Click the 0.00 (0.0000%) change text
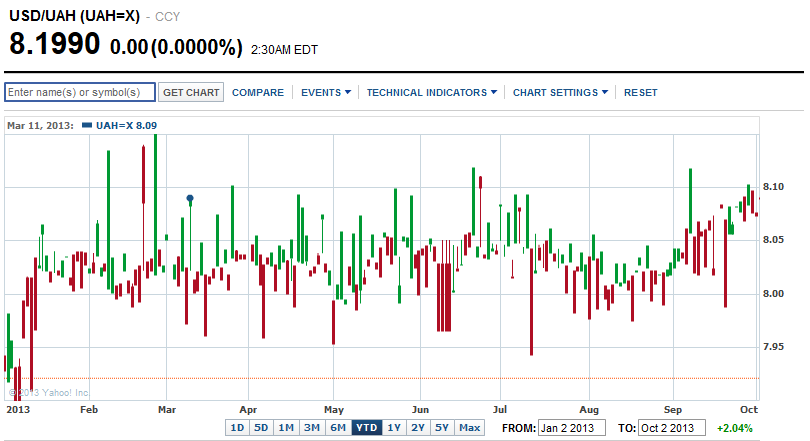The height and width of the screenshot is (441, 810). tap(176, 47)
